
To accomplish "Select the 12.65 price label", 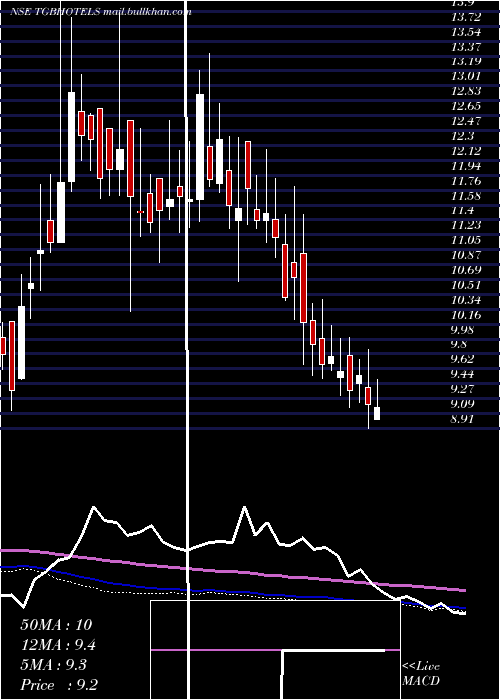I will coord(466,106).
